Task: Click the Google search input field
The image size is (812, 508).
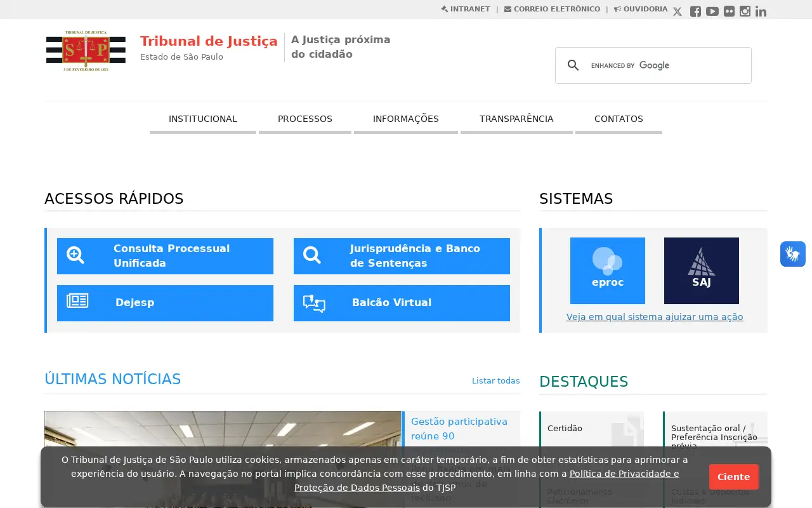Action: point(666,65)
